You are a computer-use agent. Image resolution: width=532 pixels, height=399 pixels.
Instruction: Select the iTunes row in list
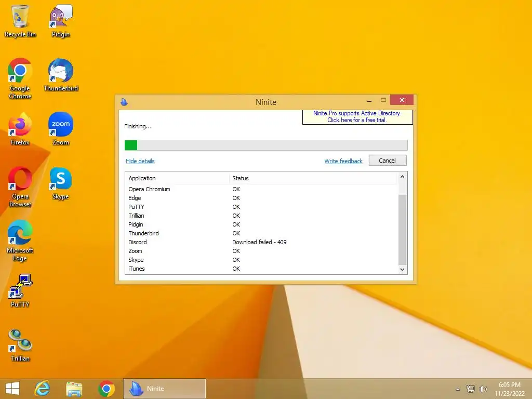click(261, 269)
